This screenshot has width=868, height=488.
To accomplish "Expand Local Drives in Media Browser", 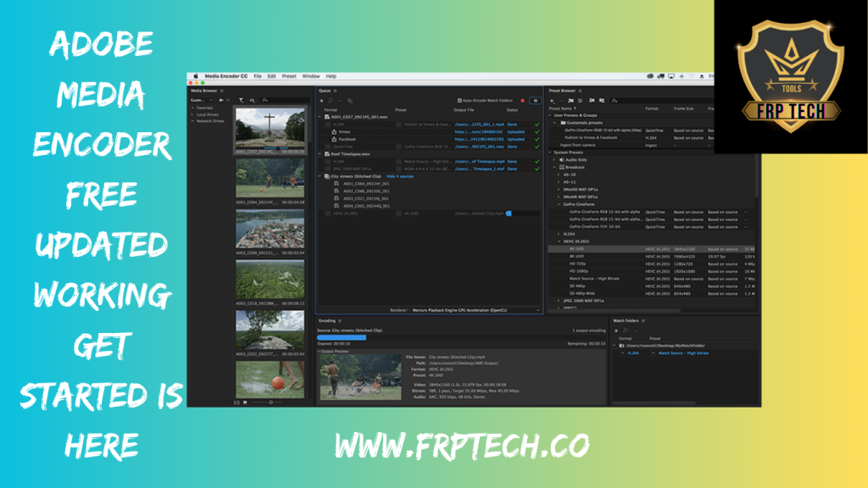I will pyautogui.click(x=192, y=114).
